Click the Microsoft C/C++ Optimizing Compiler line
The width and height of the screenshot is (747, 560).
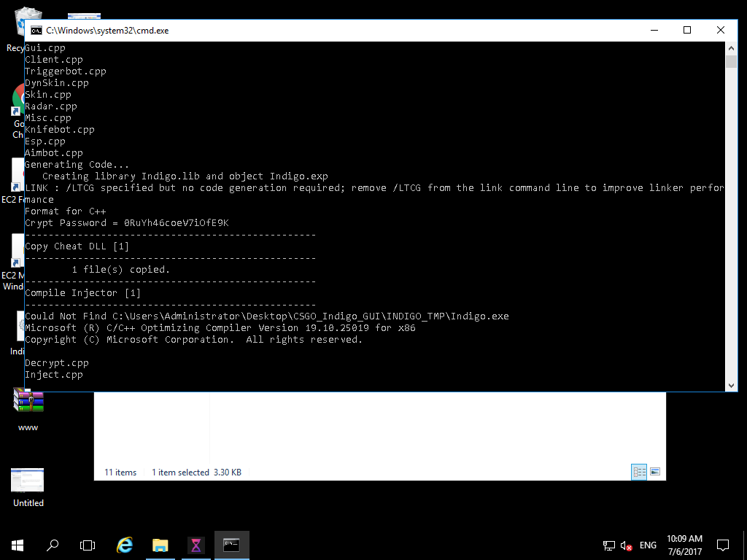coord(220,328)
